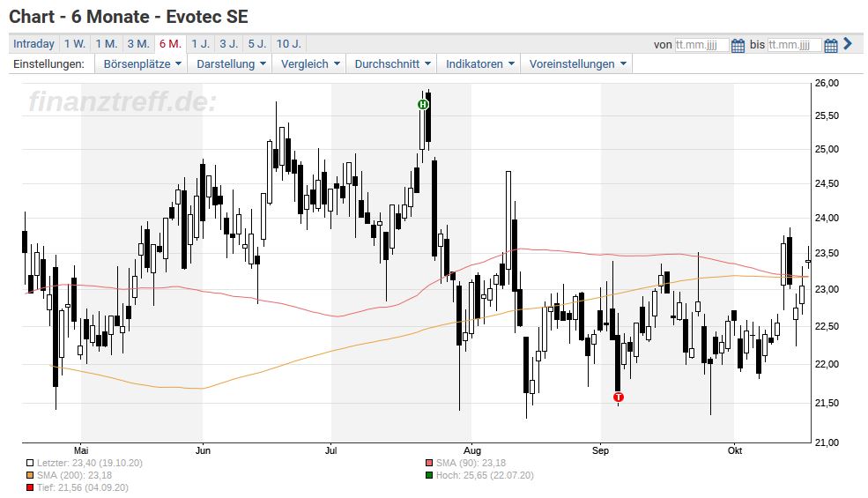This screenshot has height=498, width=868.
Task: Select the 5 J. time range
Action: click(256, 44)
